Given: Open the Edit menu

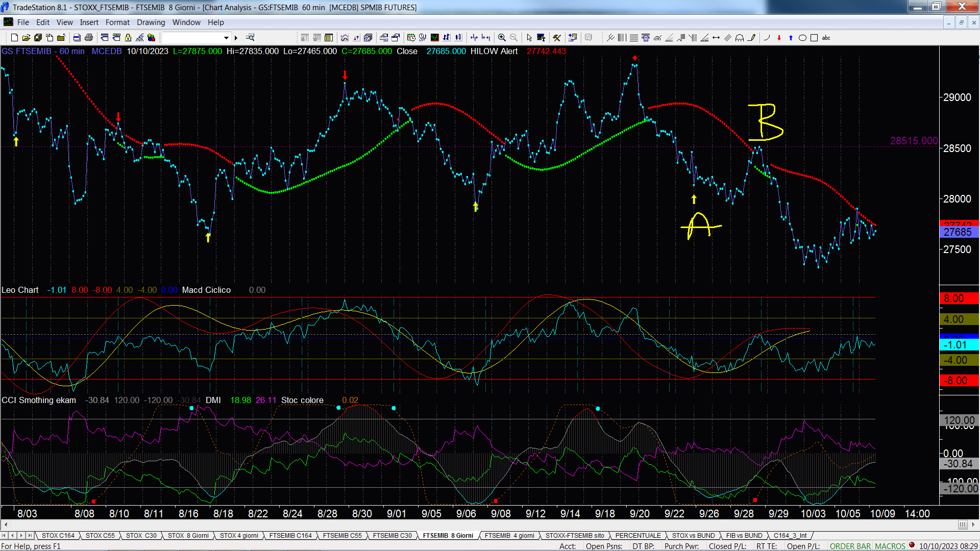Looking at the screenshot, I should [43, 22].
